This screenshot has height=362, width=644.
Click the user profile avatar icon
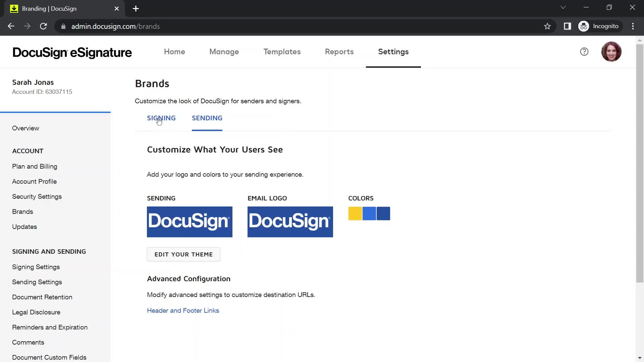coord(612,52)
